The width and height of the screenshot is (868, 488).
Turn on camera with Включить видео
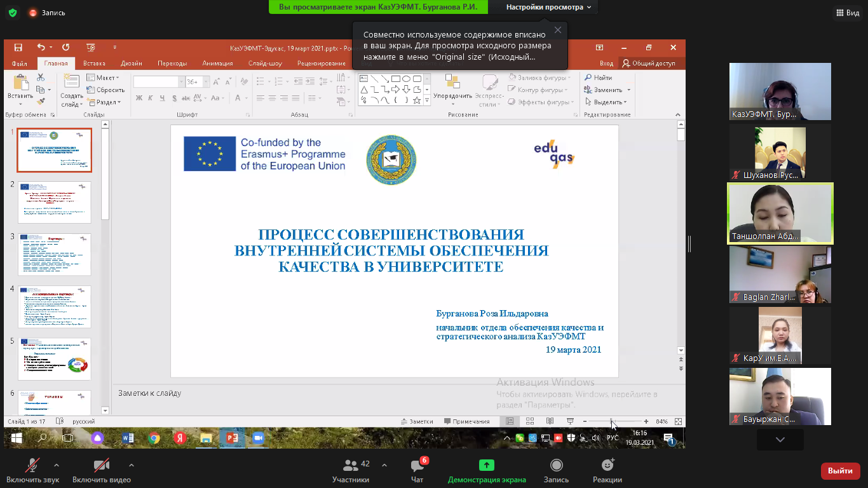101,466
